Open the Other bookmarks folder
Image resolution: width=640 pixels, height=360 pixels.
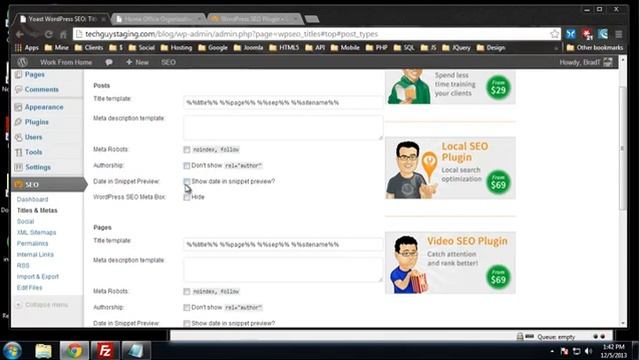click(x=595, y=48)
